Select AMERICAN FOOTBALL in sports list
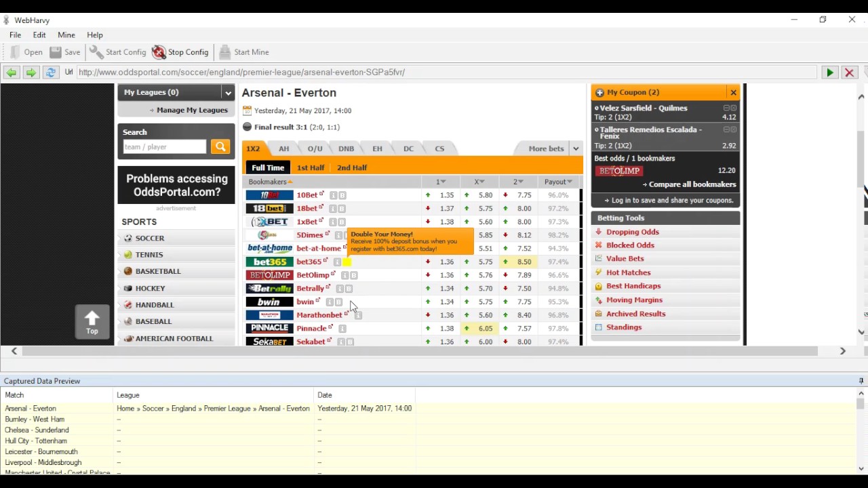Viewport: 868px width, 488px height. (x=176, y=338)
